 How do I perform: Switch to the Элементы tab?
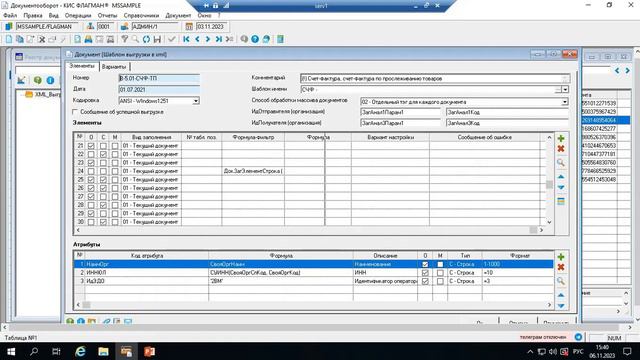(x=82, y=66)
